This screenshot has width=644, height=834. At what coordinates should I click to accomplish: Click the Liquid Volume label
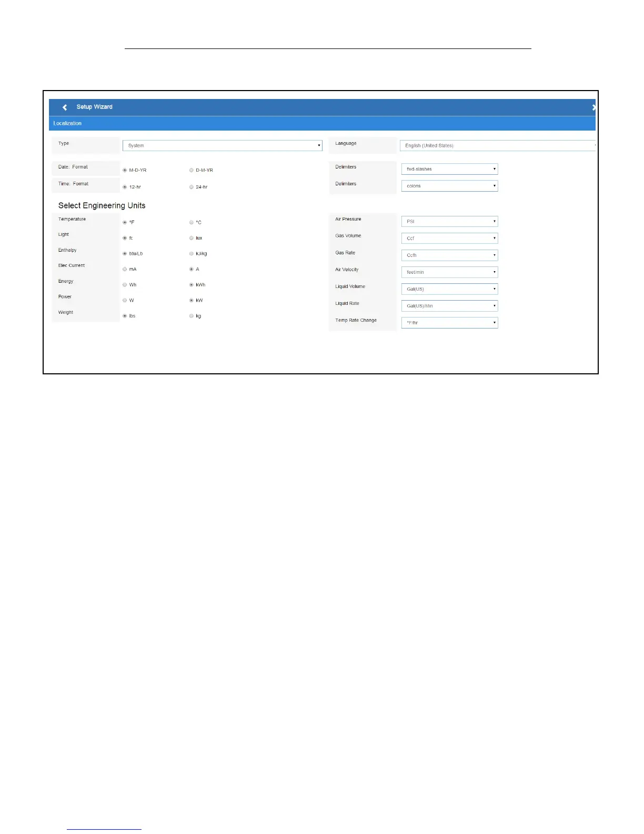[x=350, y=286]
